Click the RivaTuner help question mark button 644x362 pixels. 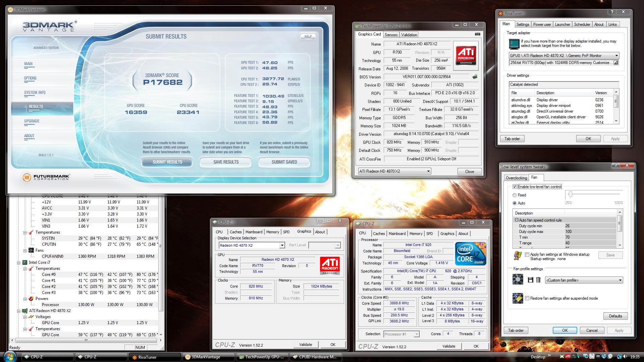(612, 12)
